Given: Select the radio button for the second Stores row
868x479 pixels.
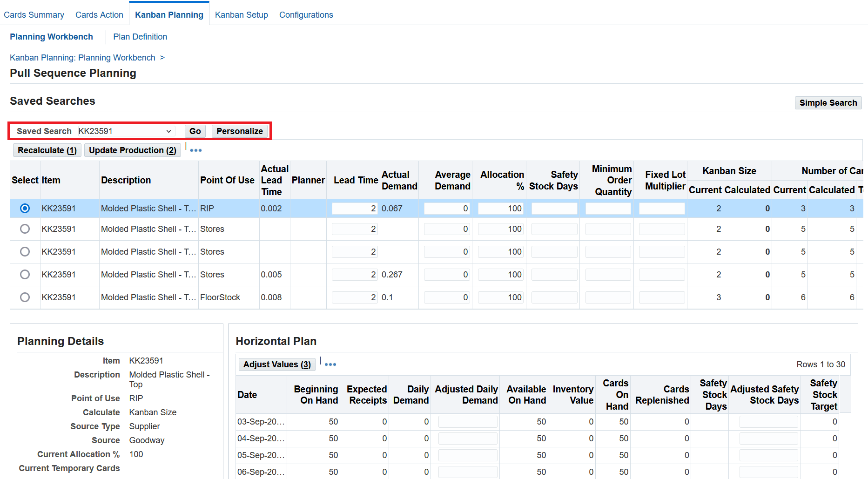Looking at the screenshot, I should 25,251.
